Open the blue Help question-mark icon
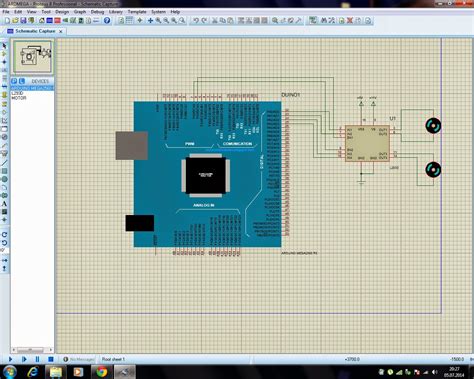 point(107,21)
